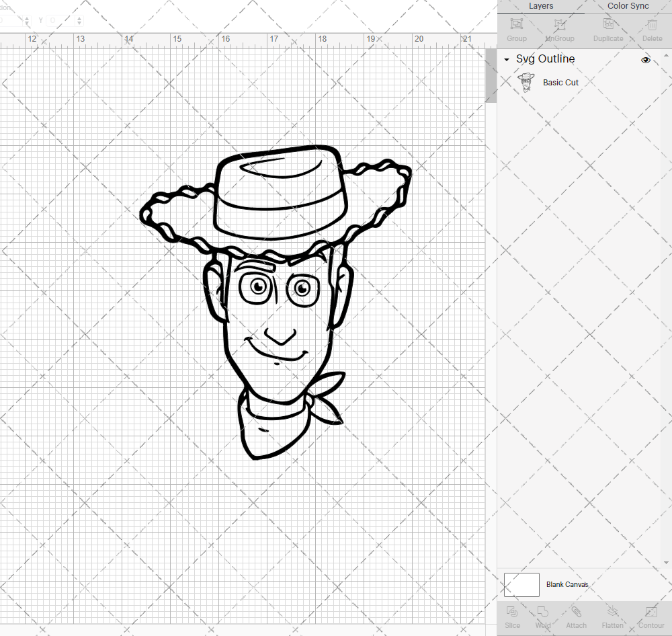The image size is (672, 636).
Task: Select the Woody drawing on the canvas
Action: [x=276, y=302]
